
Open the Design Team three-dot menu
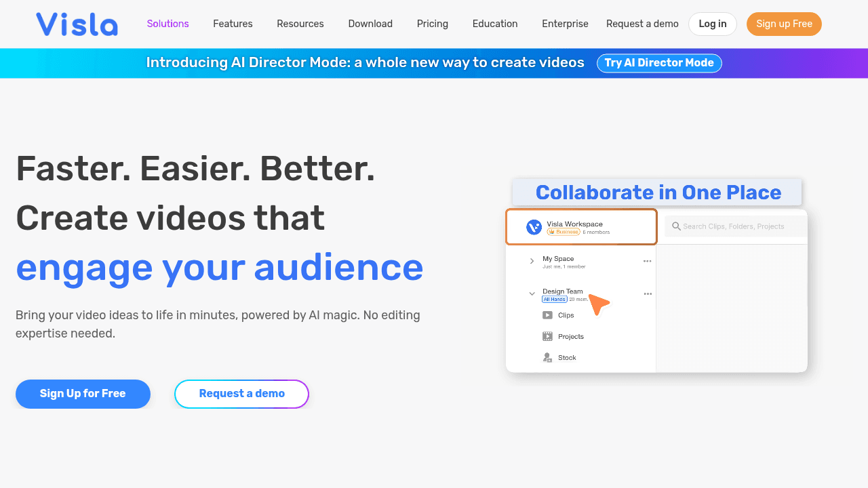click(647, 293)
